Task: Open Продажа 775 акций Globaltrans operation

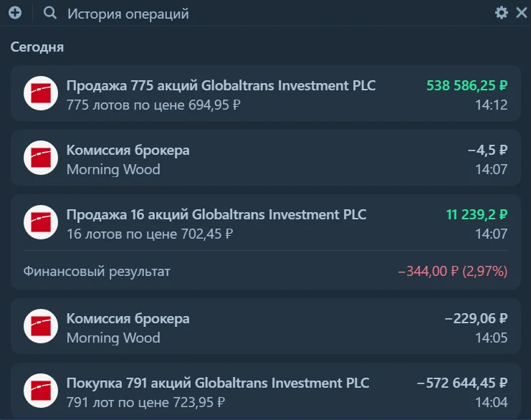Action: [265, 93]
